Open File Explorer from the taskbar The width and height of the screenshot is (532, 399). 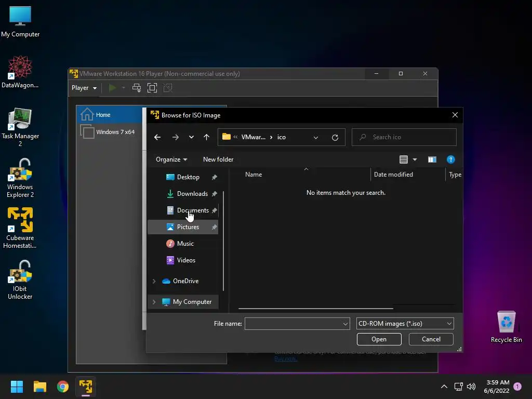tap(39, 387)
